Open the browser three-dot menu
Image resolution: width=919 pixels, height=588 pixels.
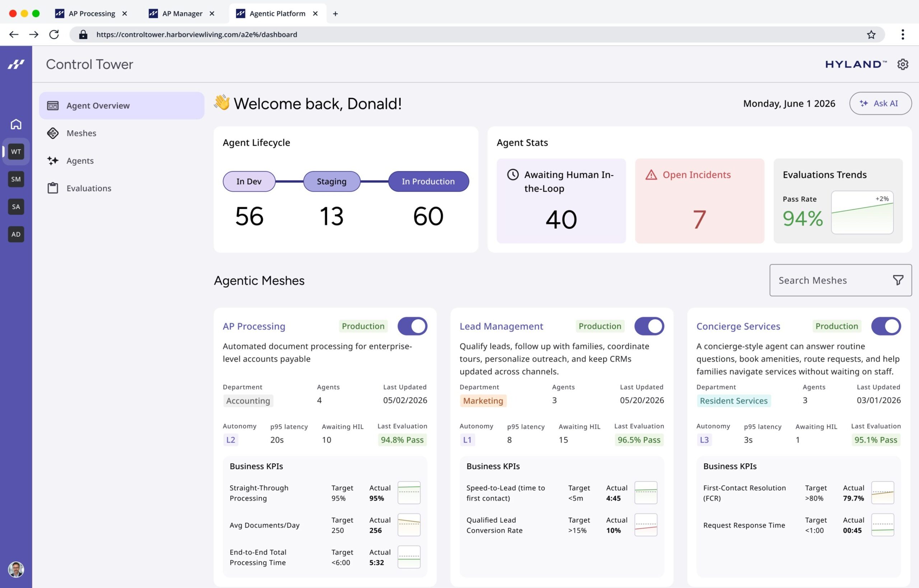pos(902,34)
